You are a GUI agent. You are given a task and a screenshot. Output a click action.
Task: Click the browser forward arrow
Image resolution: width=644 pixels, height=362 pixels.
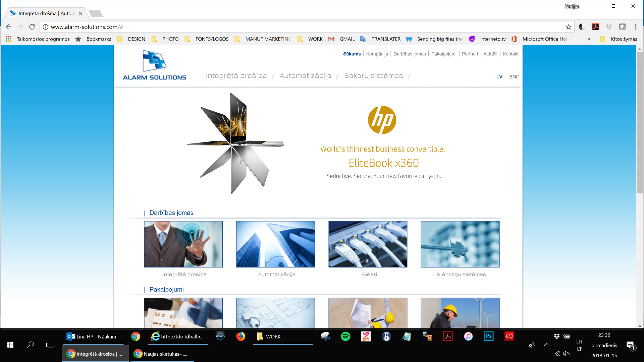pos(20,27)
